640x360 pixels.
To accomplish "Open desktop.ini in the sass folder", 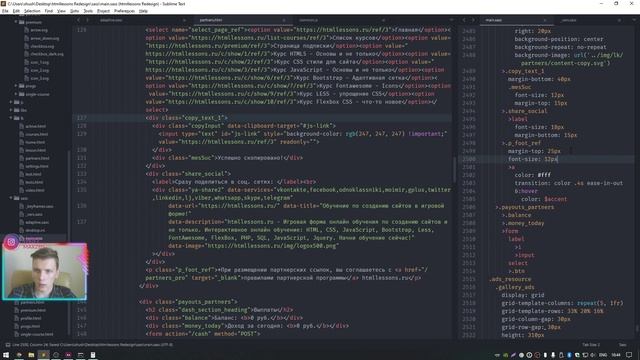I will tap(35, 230).
